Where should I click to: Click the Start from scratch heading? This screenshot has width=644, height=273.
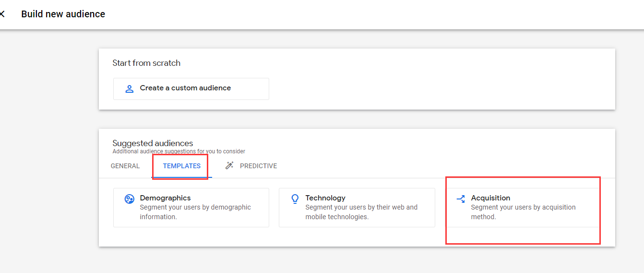[x=146, y=63]
